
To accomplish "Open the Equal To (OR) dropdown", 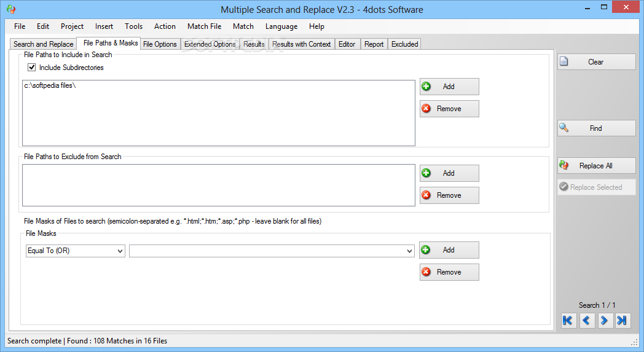I will coord(75,251).
